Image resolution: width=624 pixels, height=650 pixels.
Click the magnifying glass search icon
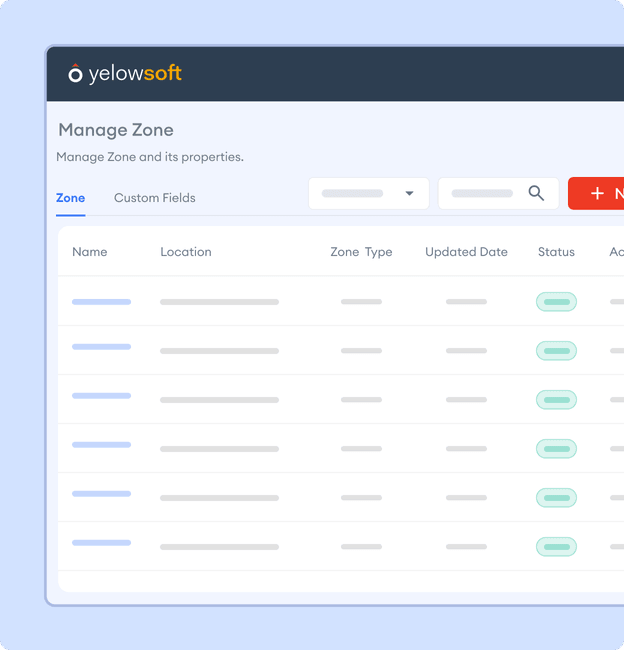click(x=536, y=193)
